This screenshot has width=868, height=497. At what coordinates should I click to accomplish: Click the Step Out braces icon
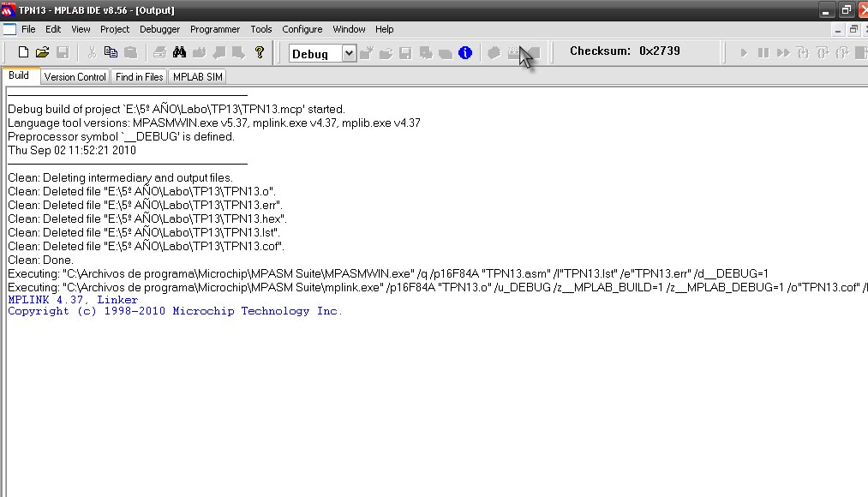point(842,53)
